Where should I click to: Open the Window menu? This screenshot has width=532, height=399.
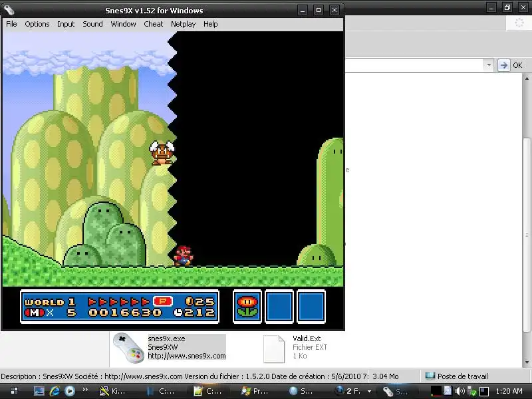(x=123, y=24)
